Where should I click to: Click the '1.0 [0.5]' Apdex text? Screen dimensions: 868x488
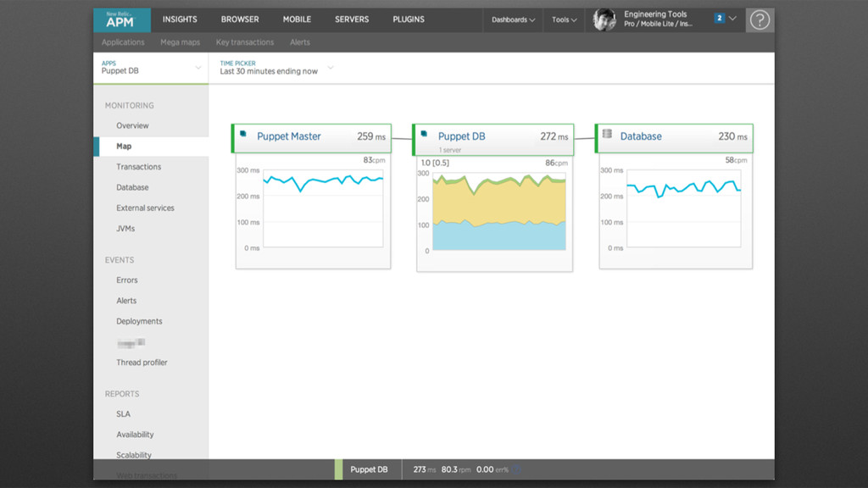(435, 163)
